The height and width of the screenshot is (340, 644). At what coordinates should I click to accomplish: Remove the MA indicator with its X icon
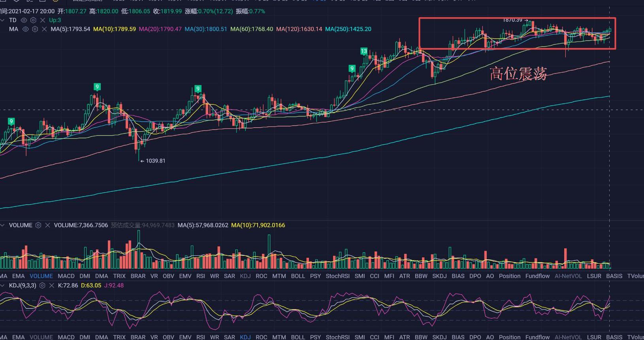coord(44,29)
